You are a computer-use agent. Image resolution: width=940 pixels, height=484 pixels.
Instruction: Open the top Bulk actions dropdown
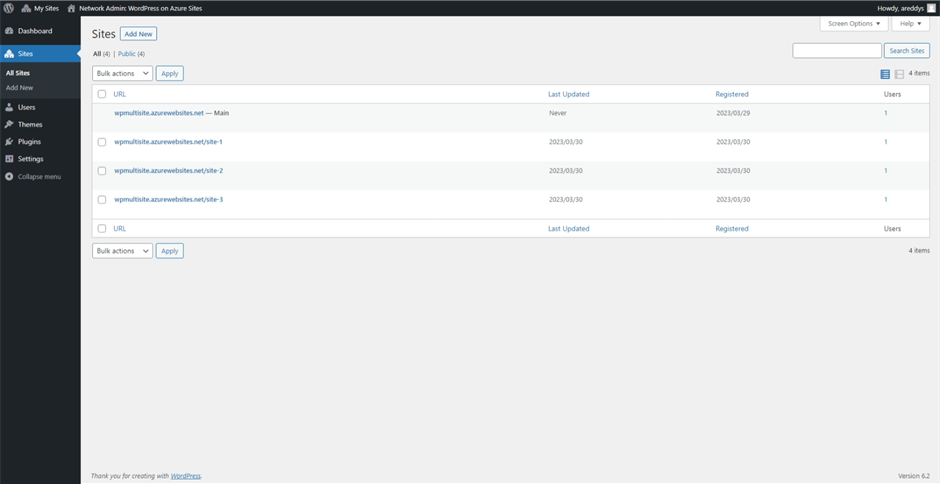point(122,73)
